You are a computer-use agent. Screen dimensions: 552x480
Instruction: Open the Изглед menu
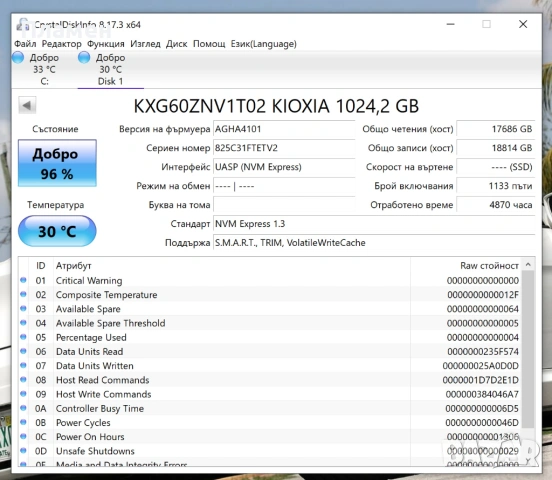click(145, 44)
